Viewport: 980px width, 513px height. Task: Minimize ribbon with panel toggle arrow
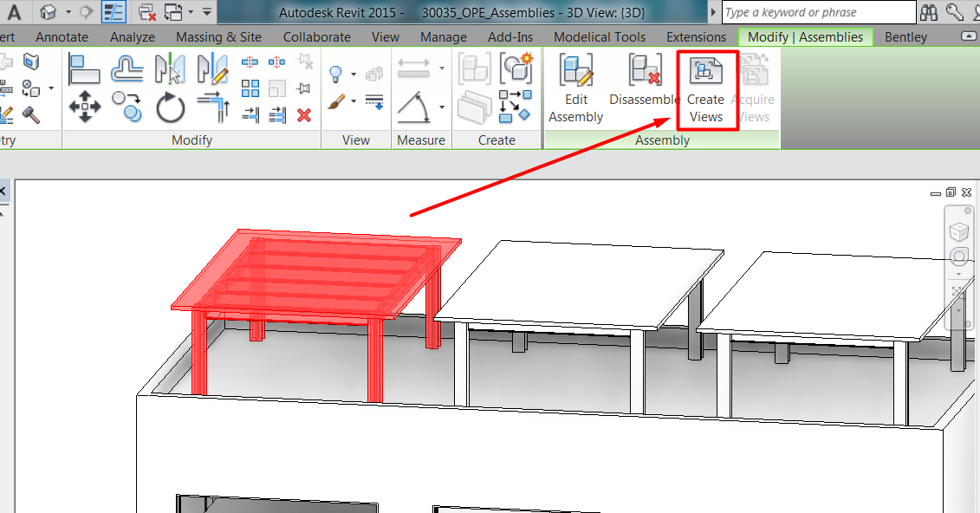click(970, 36)
